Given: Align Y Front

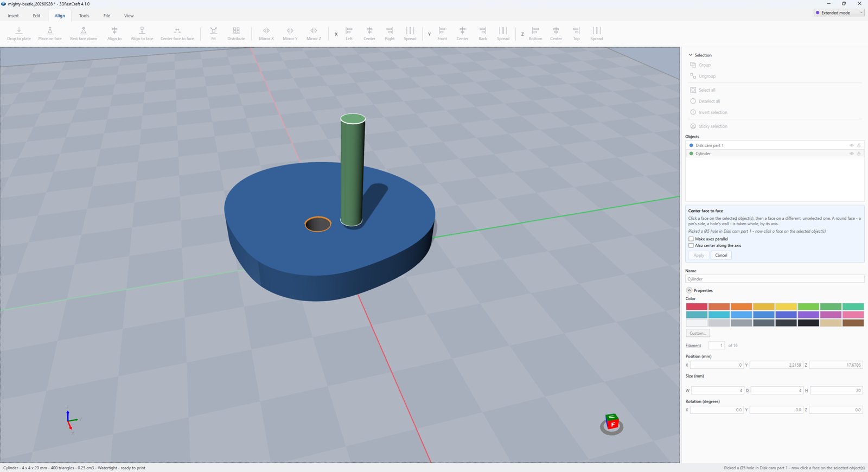Looking at the screenshot, I should pyautogui.click(x=442, y=34).
